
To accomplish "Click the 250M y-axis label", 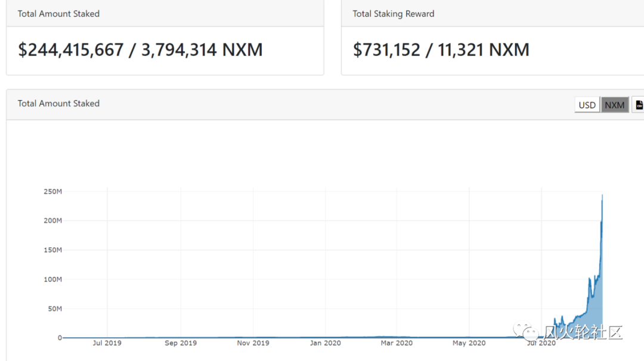I will tap(53, 191).
